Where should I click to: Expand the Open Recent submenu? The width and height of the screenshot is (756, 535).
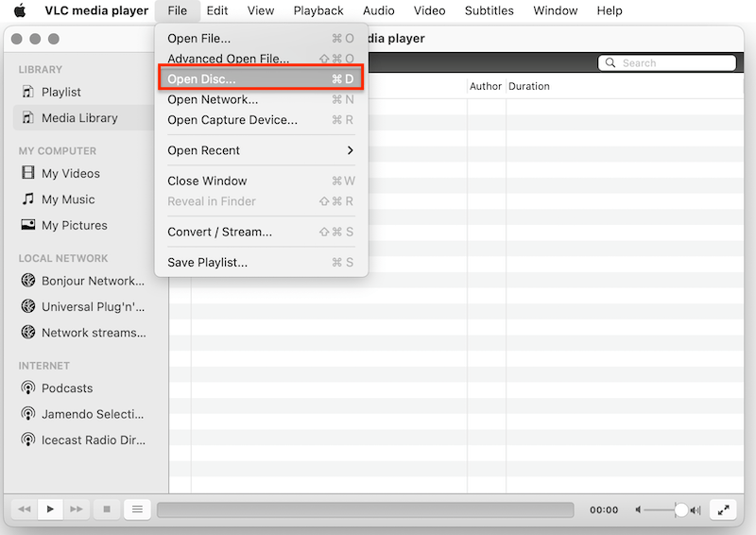point(260,150)
